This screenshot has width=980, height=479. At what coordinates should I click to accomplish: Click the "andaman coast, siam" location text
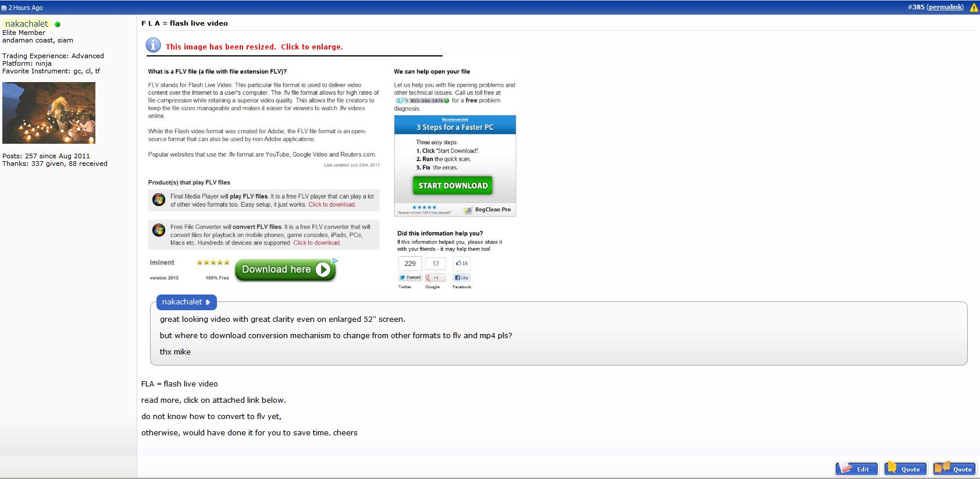pos(38,40)
